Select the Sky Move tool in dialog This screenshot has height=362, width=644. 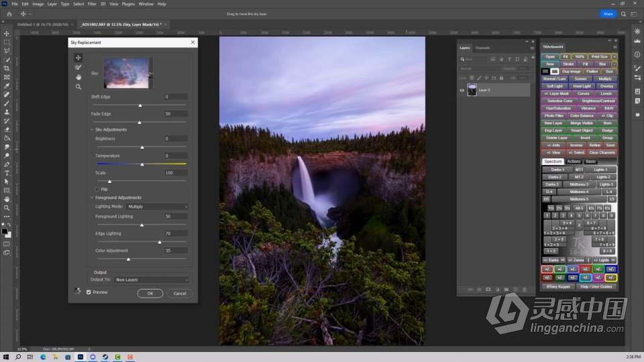pyautogui.click(x=78, y=58)
